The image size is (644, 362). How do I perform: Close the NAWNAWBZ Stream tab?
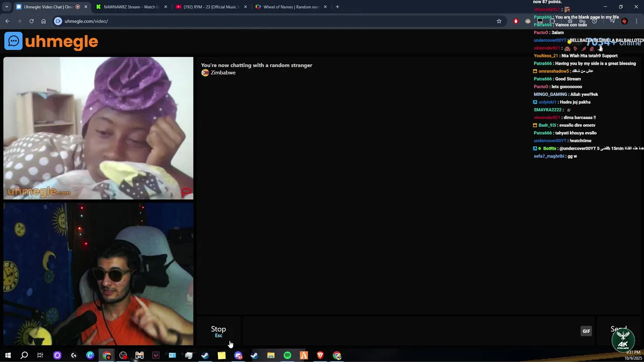point(166,7)
